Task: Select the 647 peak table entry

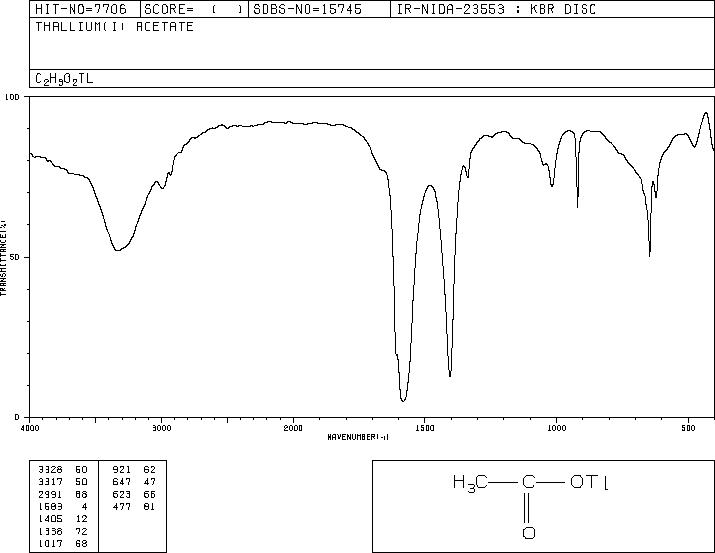Action: point(134,481)
